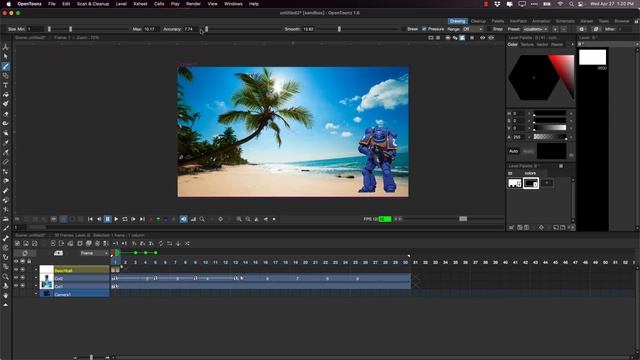Click the remove preset minus button

(x=564, y=29)
